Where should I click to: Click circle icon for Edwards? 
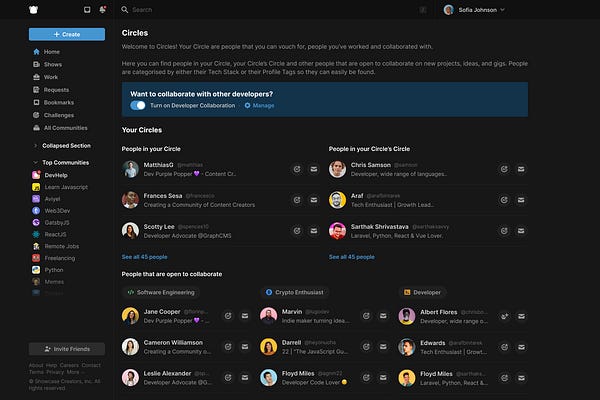coord(505,347)
